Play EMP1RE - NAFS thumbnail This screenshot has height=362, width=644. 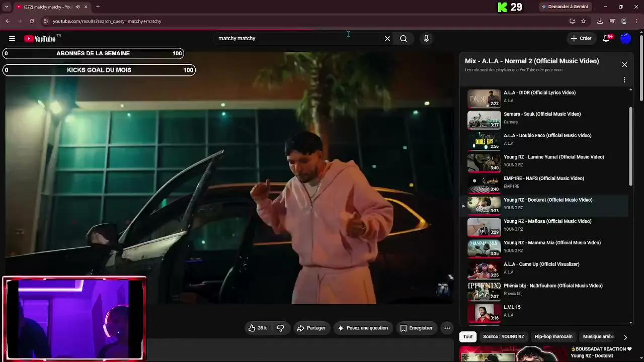[484, 185]
